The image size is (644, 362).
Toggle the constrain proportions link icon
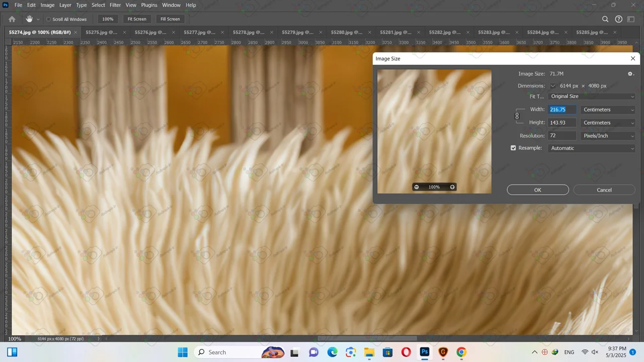(517, 116)
